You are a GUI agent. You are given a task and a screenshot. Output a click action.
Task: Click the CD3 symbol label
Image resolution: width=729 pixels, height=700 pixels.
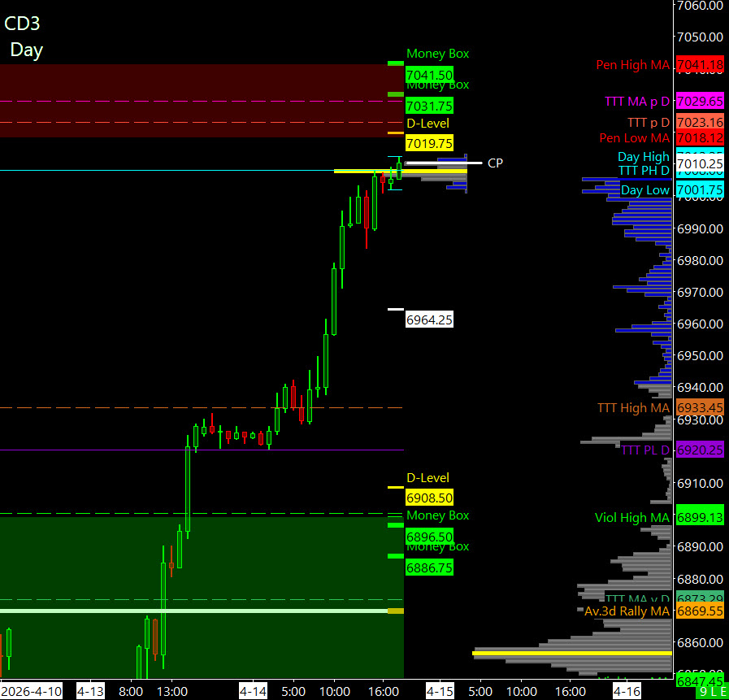[22, 24]
